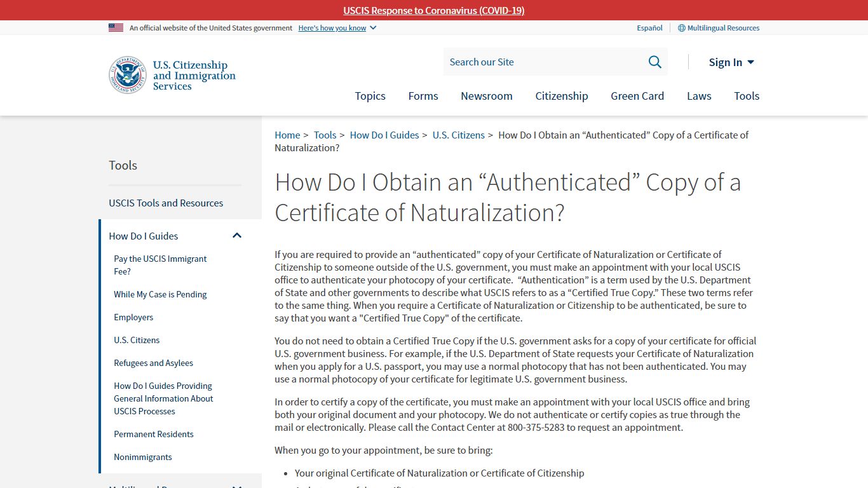Click the globe icon beside Multilingual Resources
Image resolution: width=868 pixels, height=488 pixels.
tap(681, 28)
